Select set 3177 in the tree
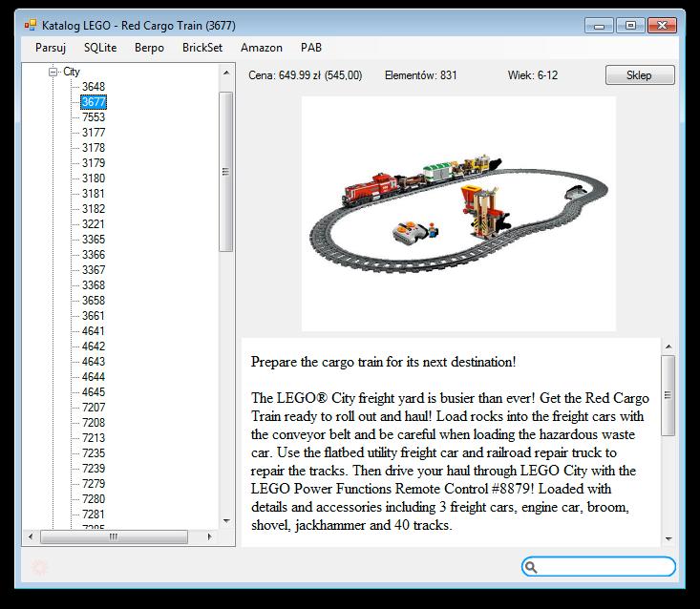The width and height of the screenshot is (700, 609). pyautogui.click(x=94, y=133)
